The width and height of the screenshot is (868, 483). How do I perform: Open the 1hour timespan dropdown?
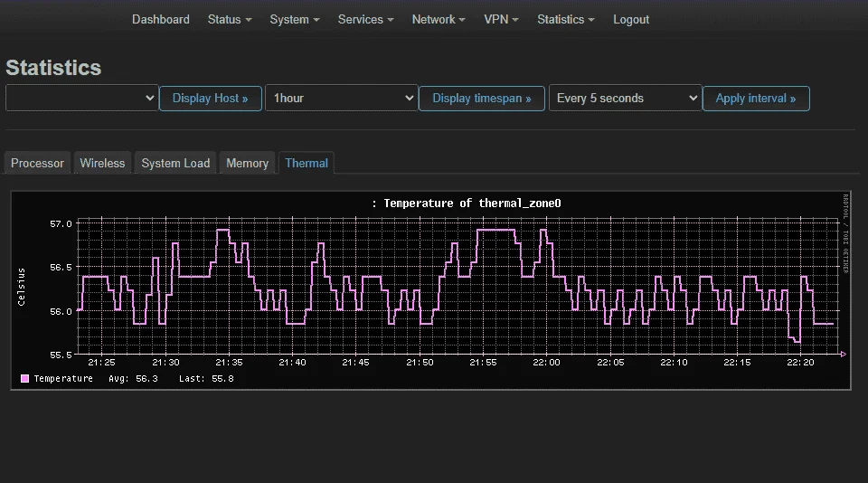[342, 98]
